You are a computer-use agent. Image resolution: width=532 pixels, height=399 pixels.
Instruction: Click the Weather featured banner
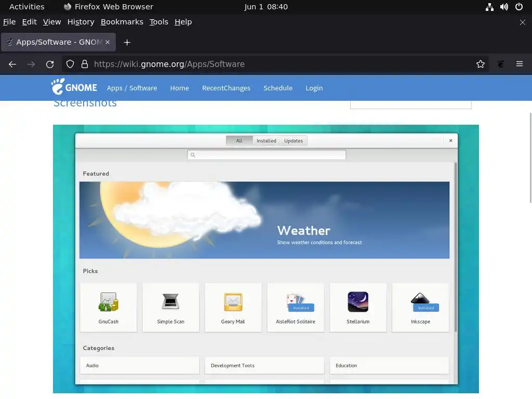click(x=264, y=220)
